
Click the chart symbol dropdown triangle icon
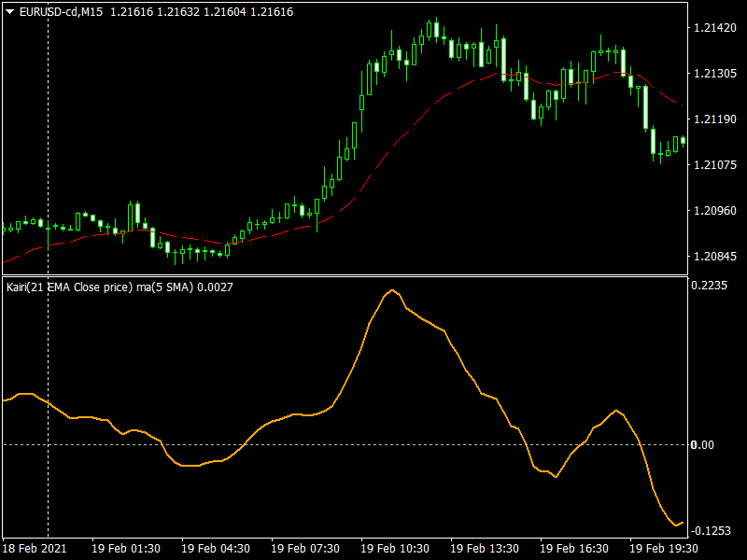(10, 12)
